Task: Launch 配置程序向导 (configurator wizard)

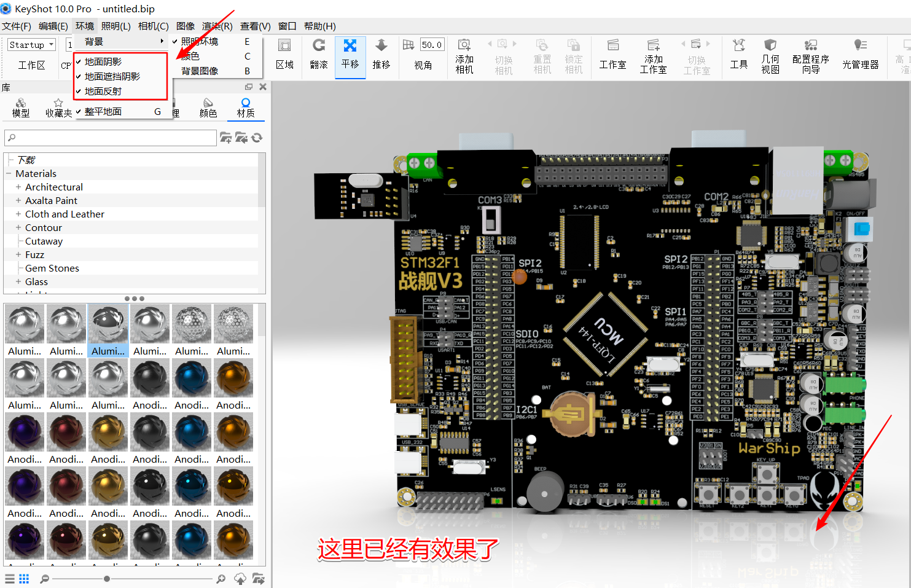Action: (x=810, y=55)
